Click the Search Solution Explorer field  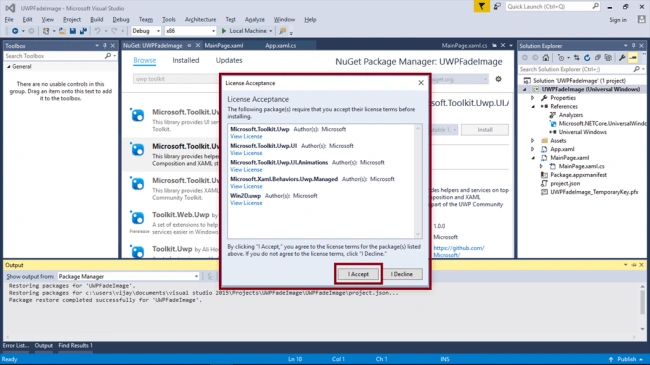click(577, 69)
